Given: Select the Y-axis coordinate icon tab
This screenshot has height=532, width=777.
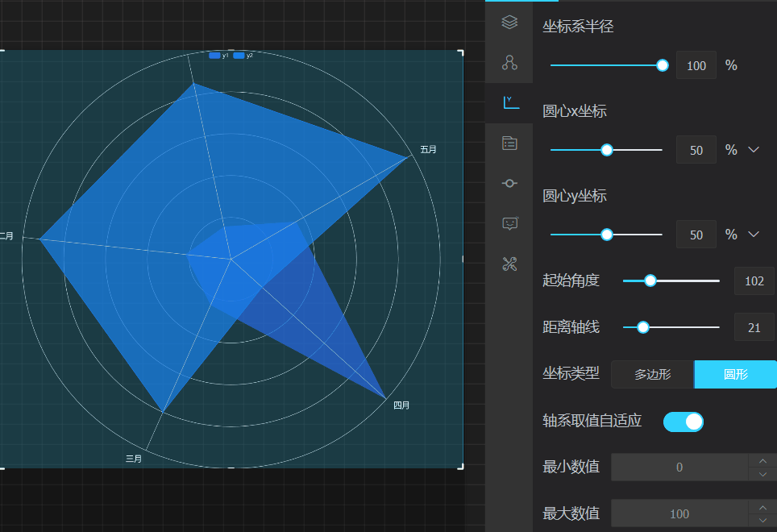Looking at the screenshot, I should [x=510, y=102].
